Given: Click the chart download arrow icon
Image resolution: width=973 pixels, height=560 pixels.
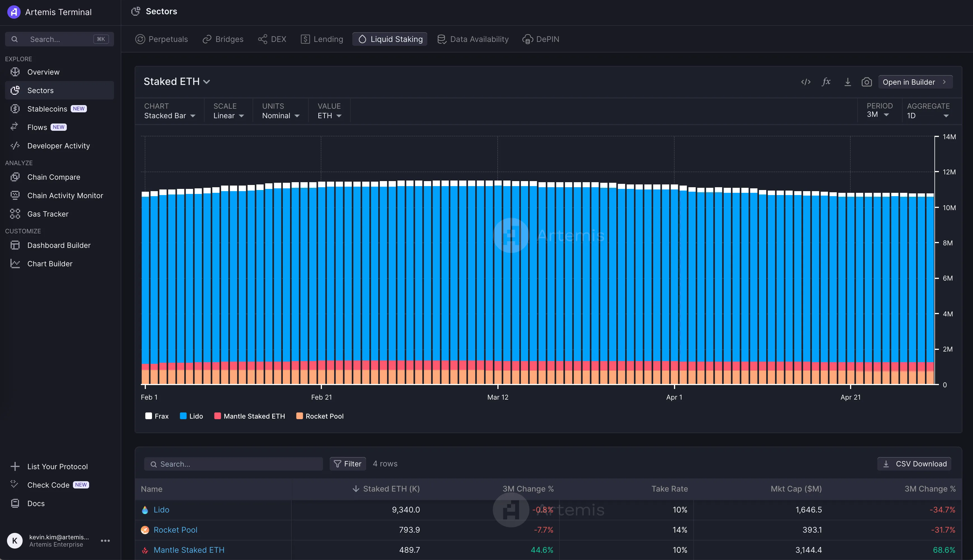Looking at the screenshot, I should pyautogui.click(x=847, y=82).
